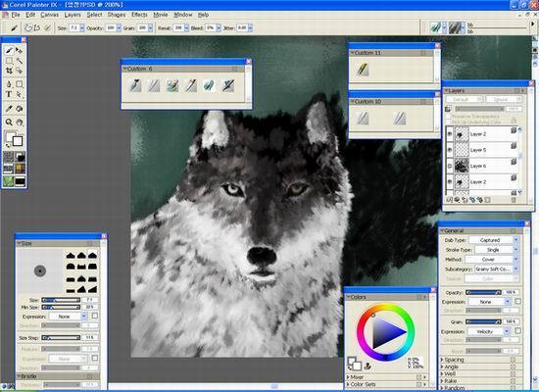This screenshot has width=539, height=392.
Task: Select the Grabber hand tool
Action: [19, 122]
